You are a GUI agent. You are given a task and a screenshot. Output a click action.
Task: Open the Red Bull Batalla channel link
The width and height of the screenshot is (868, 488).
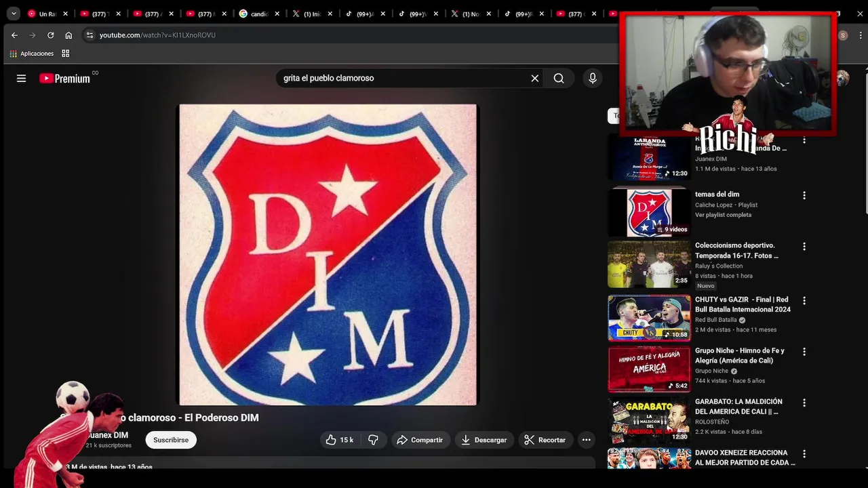tap(716, 320)
